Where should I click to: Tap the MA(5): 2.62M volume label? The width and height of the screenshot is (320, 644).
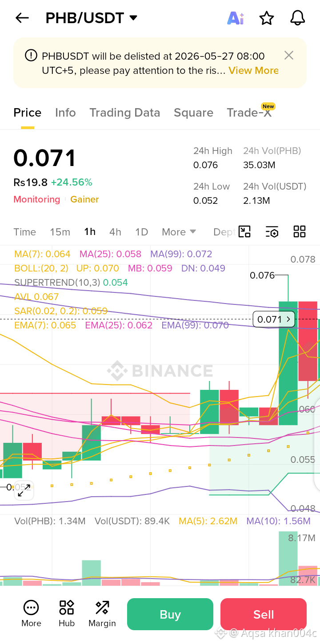(208, 521)
